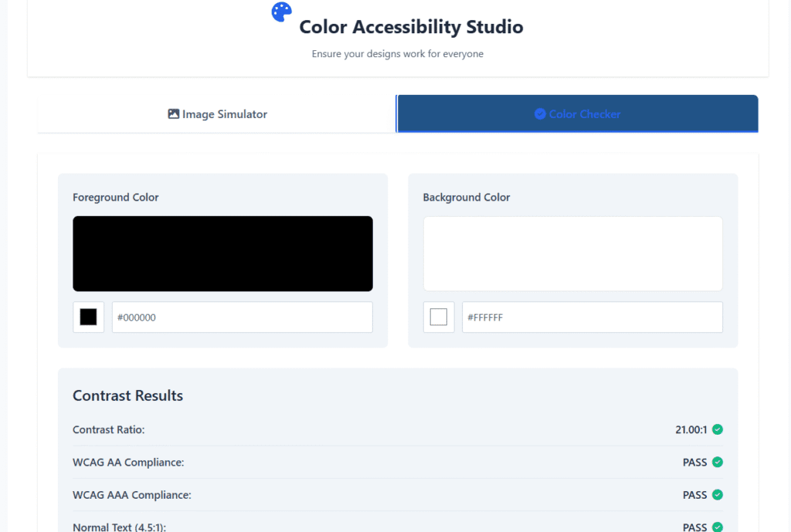Click the image icon on Image Simulator tab
Image resolution: width=791 pixels, height=532 pixels.
(x=174, y=114)
